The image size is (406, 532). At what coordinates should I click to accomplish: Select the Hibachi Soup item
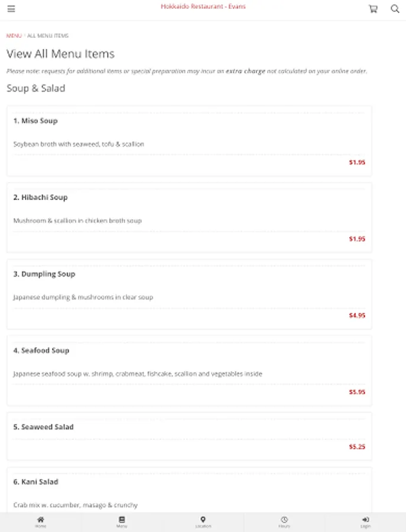coord(40,197)
